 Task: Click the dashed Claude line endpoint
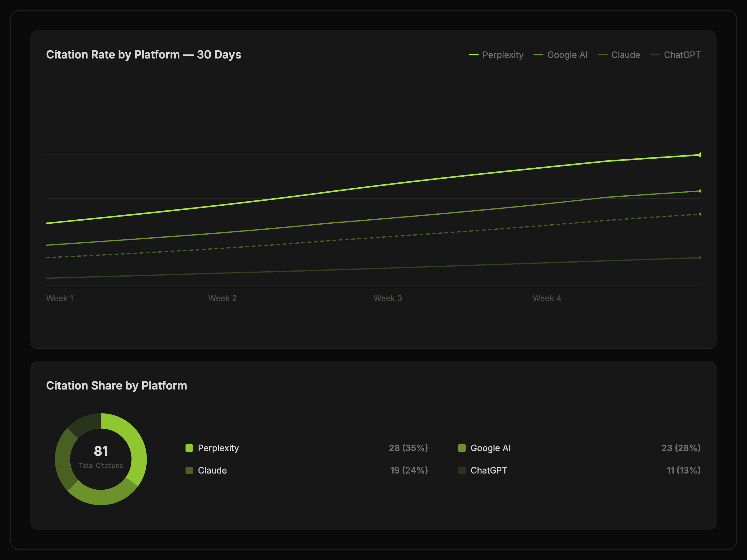pyautogui.click(x=700, y=214)
